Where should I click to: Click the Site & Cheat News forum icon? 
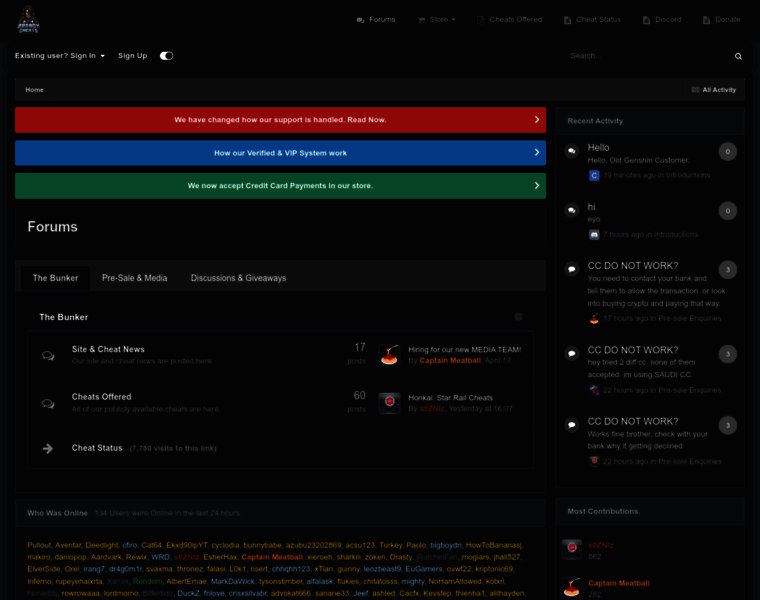(48, 355)
